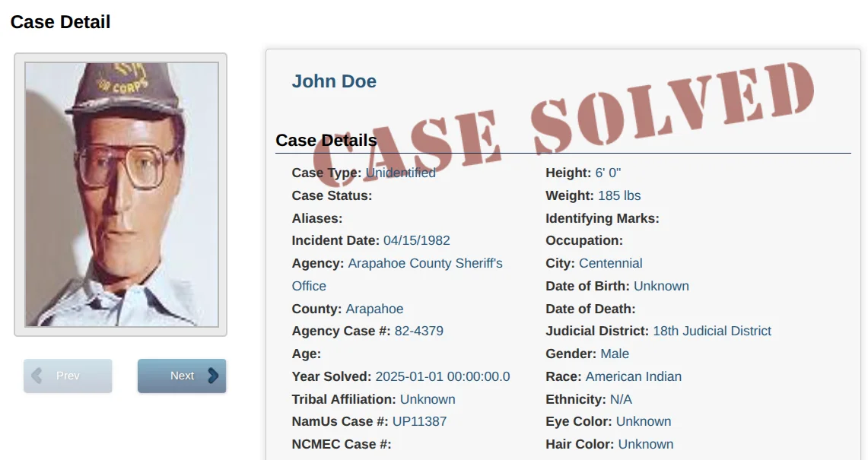
Task: Click the Year Solved value 2025-01-01
Action: coord(442,376)
